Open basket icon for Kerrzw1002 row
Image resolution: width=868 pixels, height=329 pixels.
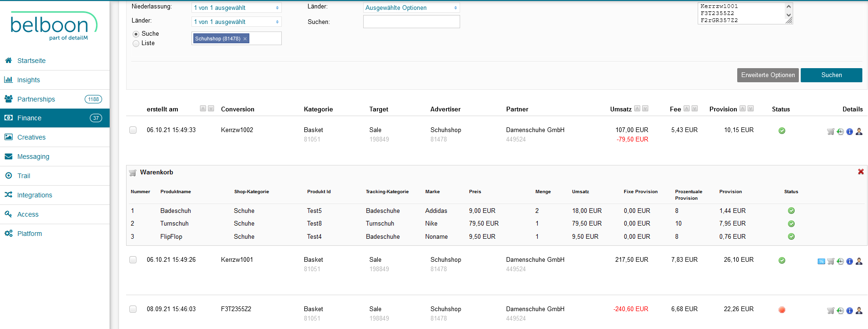830,132
